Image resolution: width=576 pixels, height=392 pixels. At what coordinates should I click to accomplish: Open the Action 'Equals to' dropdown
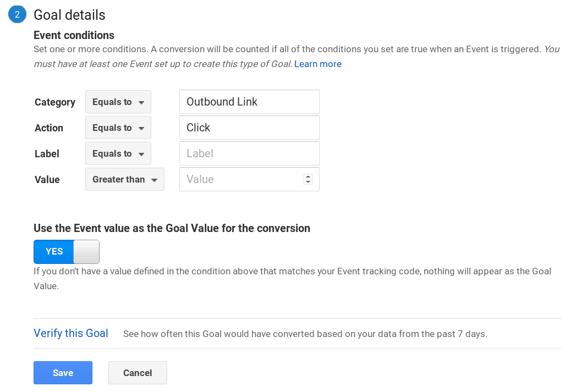tap(118, 128)
